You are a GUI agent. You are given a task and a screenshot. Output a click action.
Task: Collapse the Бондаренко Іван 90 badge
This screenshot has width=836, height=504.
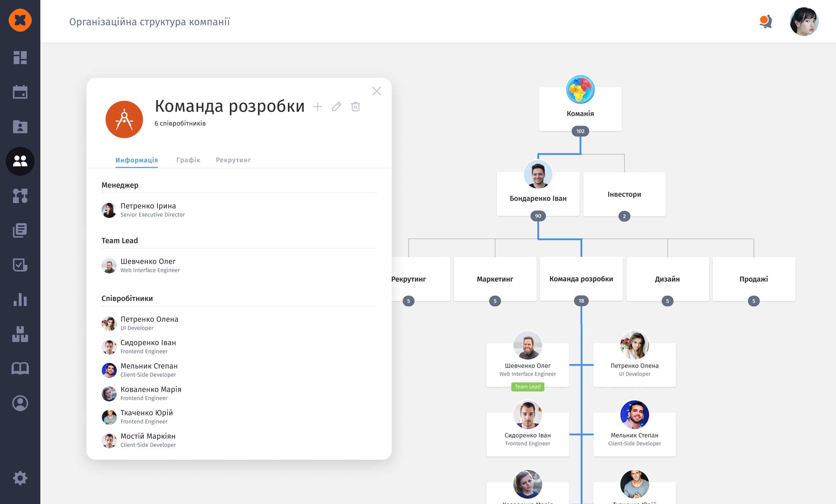pyautogui.click(x=538, y=216)
